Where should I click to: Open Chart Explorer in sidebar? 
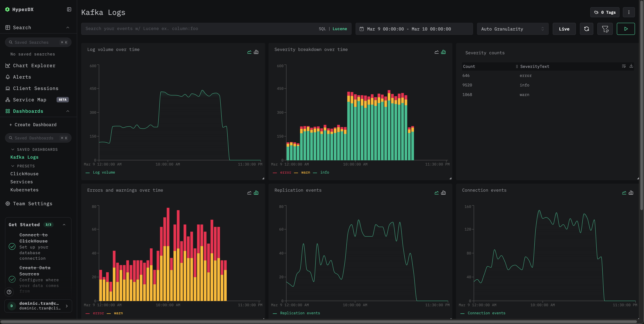(x=34, y=65)
